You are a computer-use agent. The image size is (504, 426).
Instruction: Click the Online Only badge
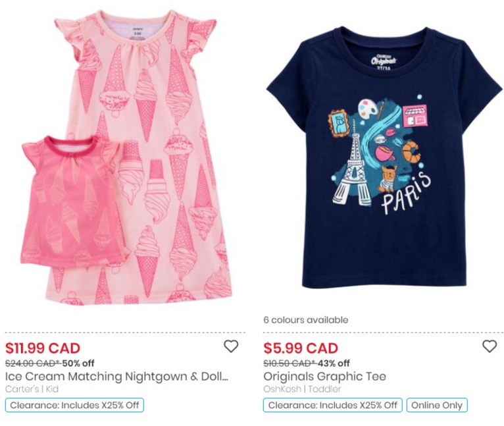point(437,405)
